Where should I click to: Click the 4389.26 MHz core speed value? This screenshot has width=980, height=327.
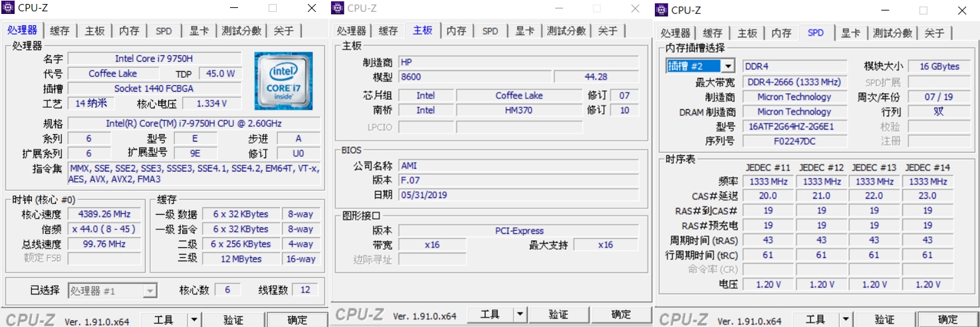click(x=104, y=214)
